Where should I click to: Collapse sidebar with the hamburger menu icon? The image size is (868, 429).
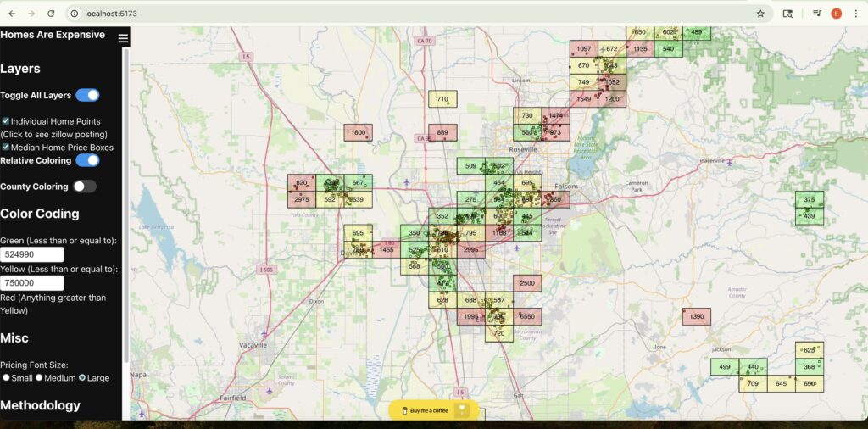[124, 38]
